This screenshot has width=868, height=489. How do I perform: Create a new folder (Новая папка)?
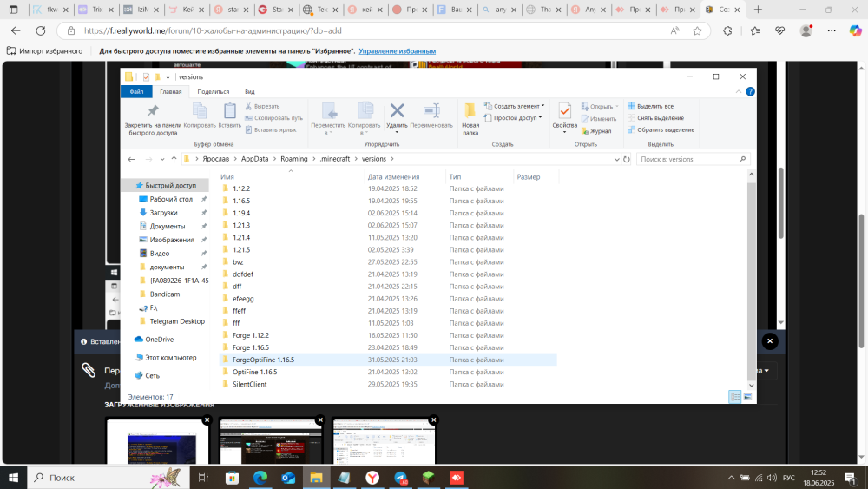(x=470, y=119)
